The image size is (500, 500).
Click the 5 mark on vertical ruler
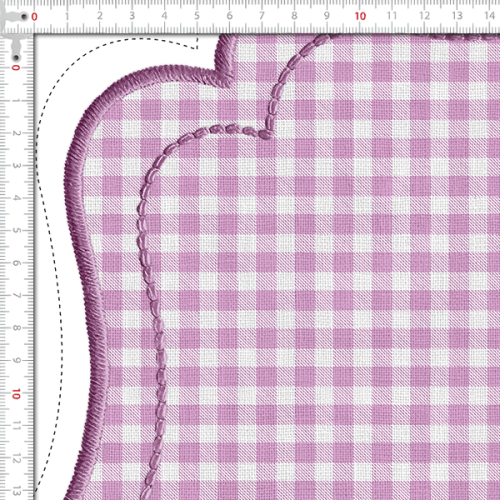pos(16,230)
